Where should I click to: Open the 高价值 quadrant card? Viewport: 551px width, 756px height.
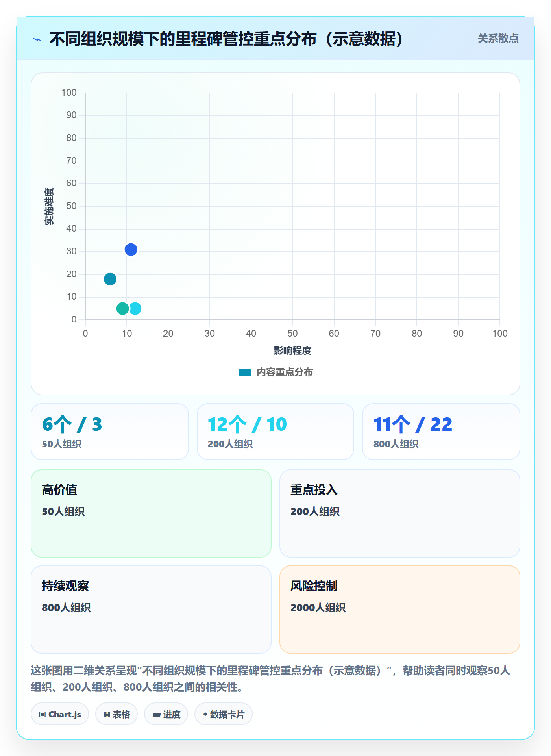151,513
